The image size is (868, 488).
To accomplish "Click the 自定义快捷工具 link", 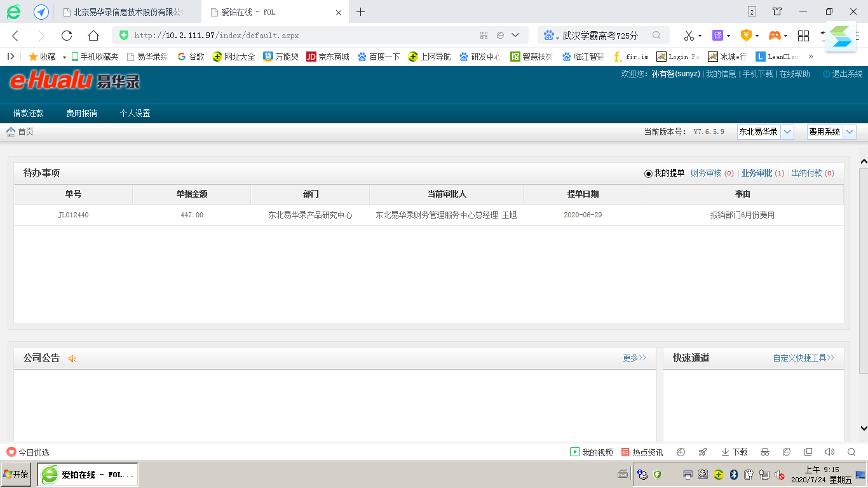I will (803, 358).
